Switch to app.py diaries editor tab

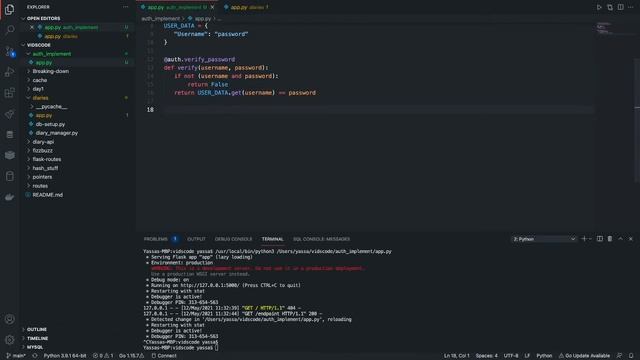point(246,7)
